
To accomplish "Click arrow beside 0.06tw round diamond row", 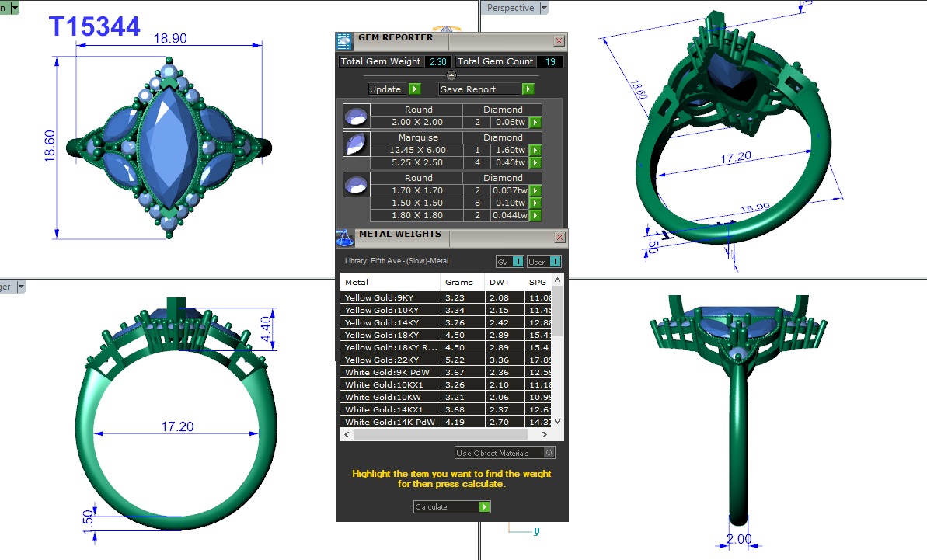I will (535, 123).
